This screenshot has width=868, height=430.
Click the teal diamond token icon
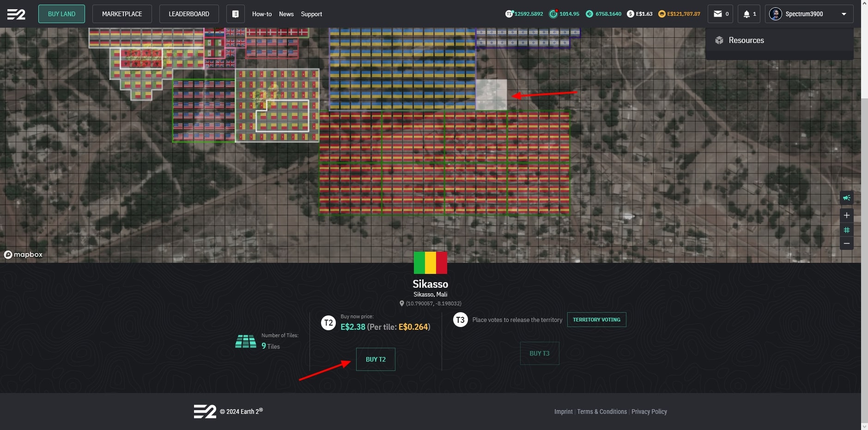pos(589,14)
